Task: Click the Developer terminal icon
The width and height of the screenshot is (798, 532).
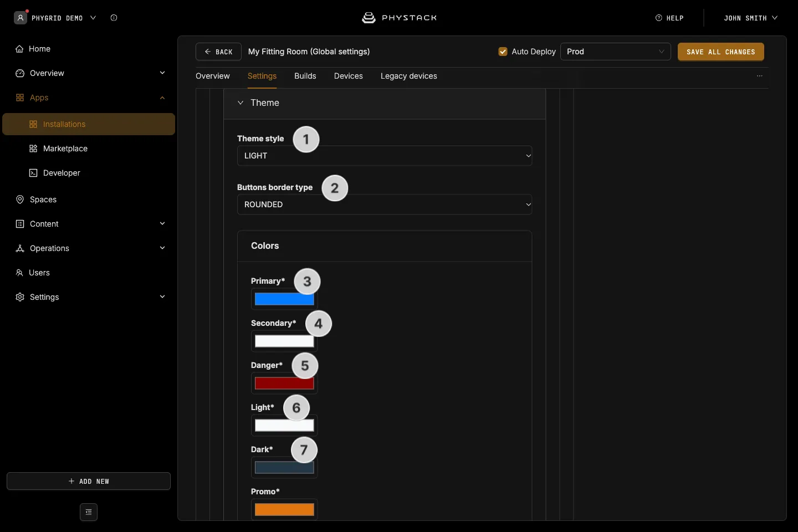Action: (x=33, y=173)
